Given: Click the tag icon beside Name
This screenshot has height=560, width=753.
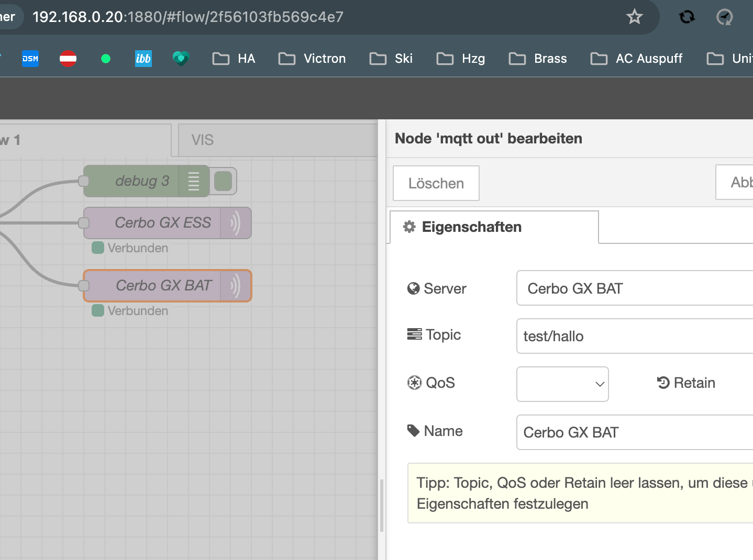Looking at the screenshot, I should point(414,431).
